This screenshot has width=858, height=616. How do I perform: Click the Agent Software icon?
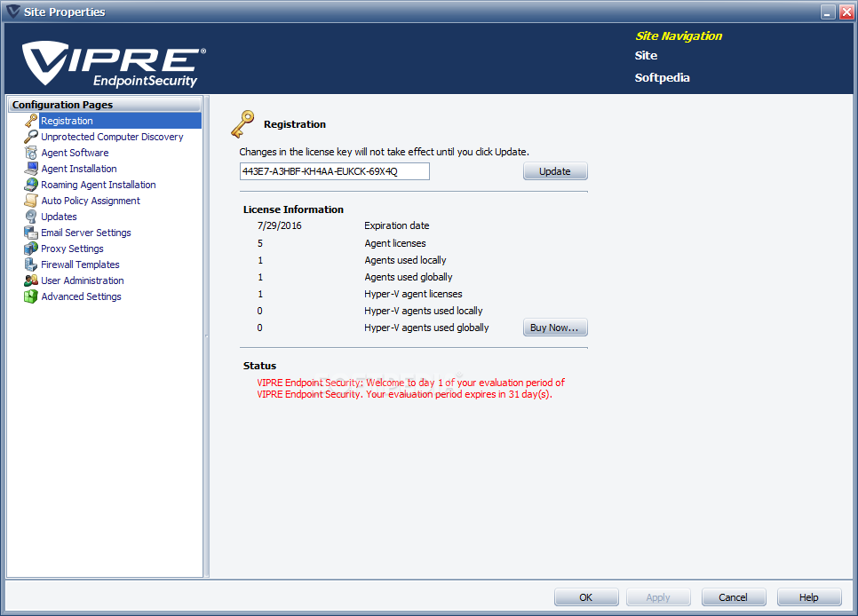[x=31, y=153]
